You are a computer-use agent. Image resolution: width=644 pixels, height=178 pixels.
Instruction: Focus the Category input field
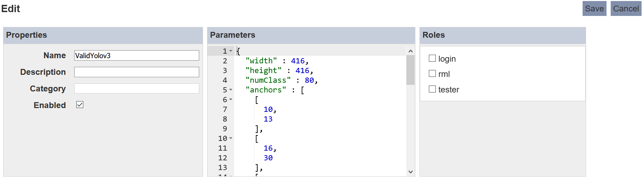[x=137, y=88]
